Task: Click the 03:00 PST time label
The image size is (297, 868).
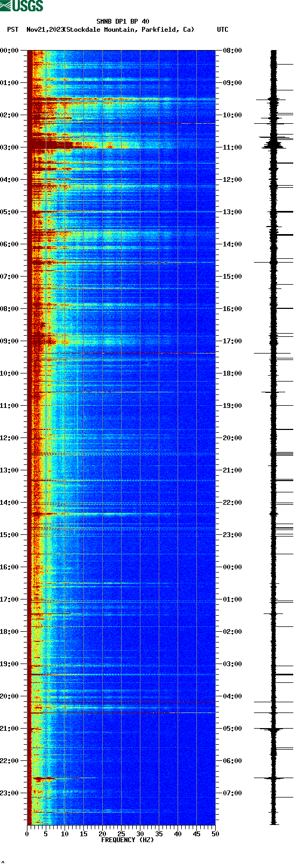Action: pyautogui.click(x=9, y=147)
